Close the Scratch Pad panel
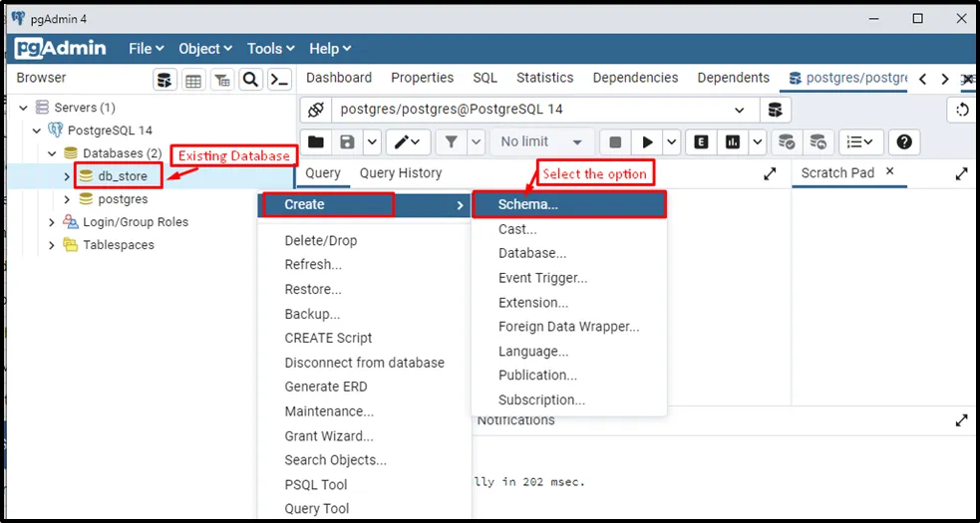Viewport: 980px width, 523px height. click(890, 172)
